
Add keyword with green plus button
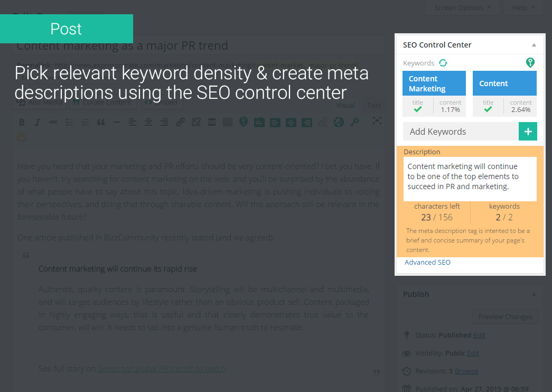[x=528, y=132]
